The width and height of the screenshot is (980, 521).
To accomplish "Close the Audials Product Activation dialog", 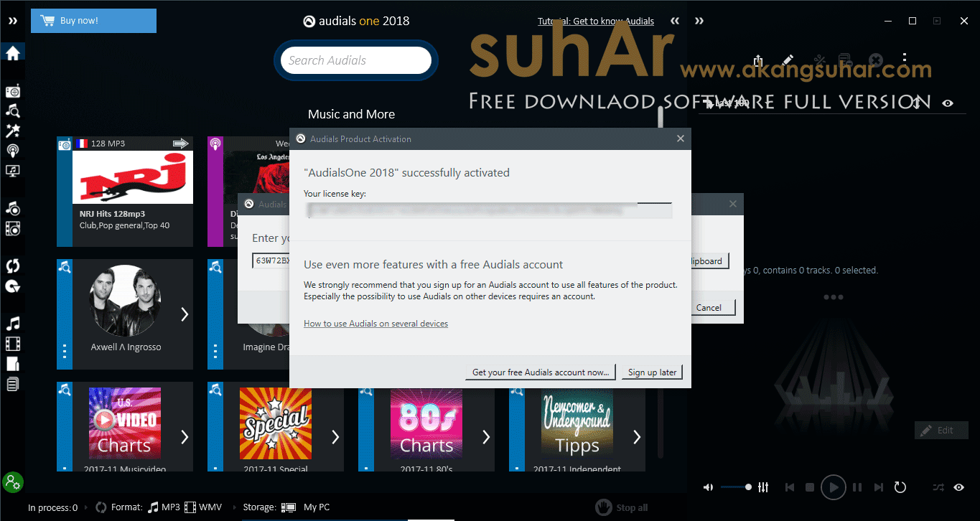I will (x=681, y=139).
